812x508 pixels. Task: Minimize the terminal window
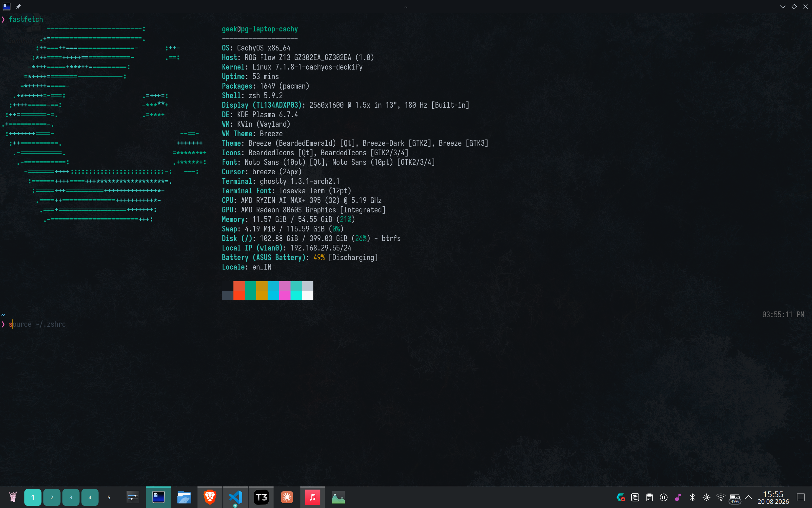[x=783, y=7]
